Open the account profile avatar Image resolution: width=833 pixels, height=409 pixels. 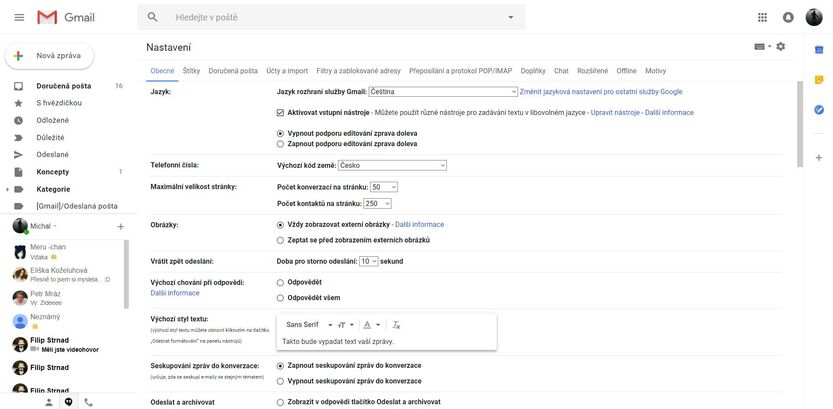[x=814, y=18]
